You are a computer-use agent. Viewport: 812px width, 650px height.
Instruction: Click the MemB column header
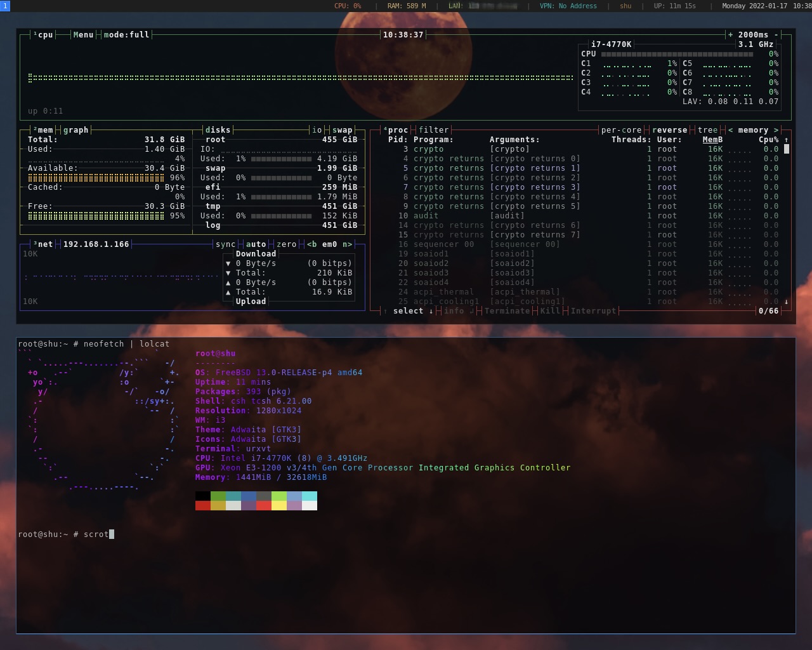pyautogui.click(x=712, y=140)
